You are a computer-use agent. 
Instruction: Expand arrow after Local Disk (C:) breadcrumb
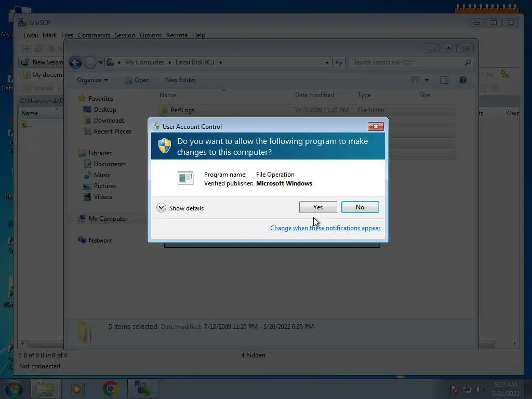[220, 62]
